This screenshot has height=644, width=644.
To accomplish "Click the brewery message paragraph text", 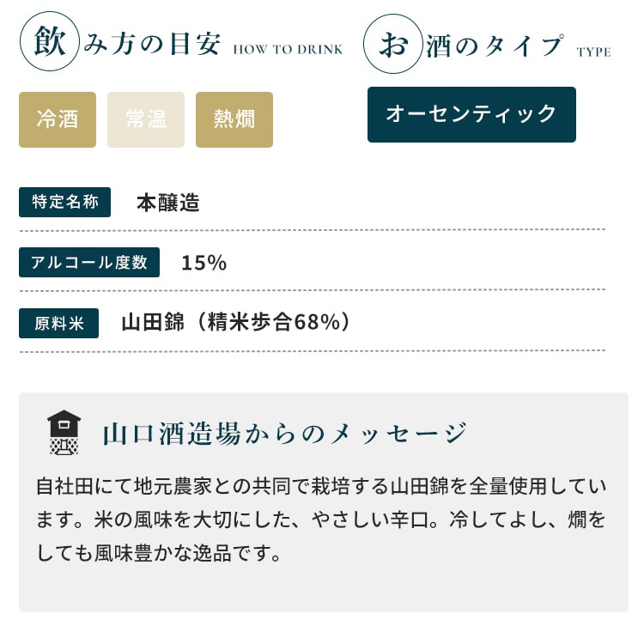I will (x=321, y=519).
